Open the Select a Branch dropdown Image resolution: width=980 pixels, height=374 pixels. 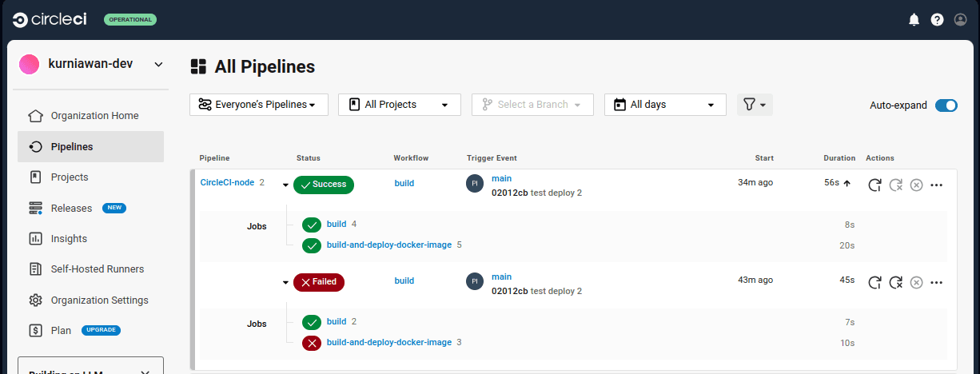(532, 105)
